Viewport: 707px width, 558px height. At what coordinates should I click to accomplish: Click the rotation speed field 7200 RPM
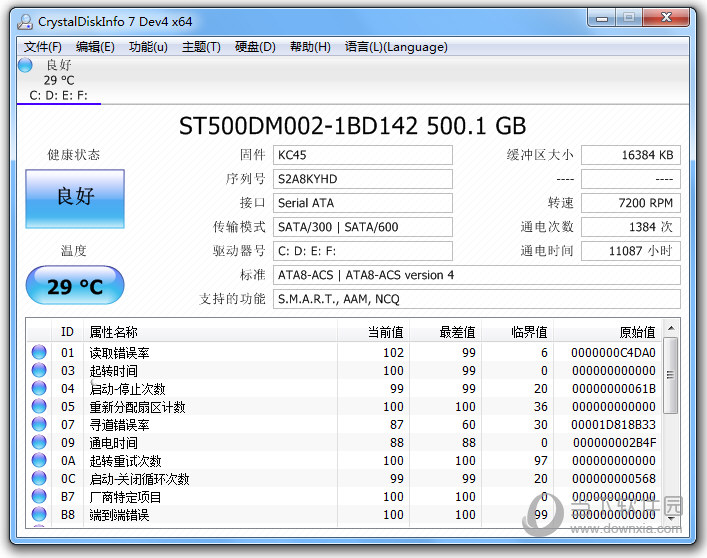(631, 203)
